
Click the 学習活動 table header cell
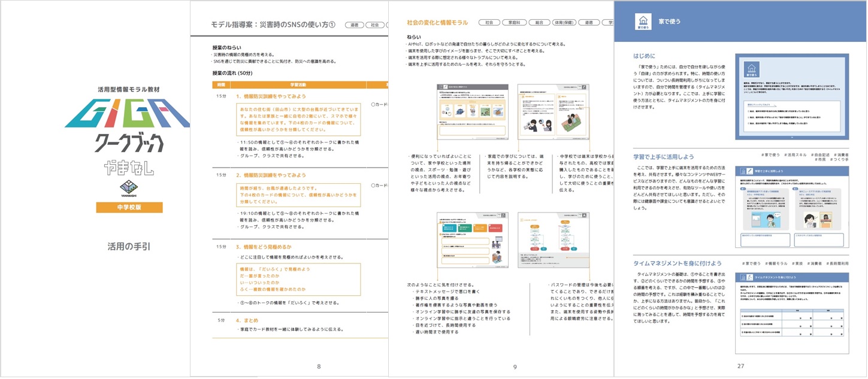(x=298, y=85)
